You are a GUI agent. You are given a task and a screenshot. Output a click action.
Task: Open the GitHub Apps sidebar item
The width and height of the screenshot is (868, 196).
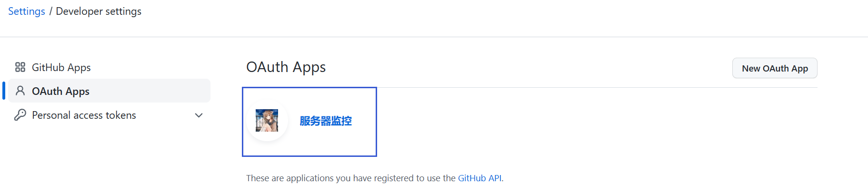click(61, 68)
